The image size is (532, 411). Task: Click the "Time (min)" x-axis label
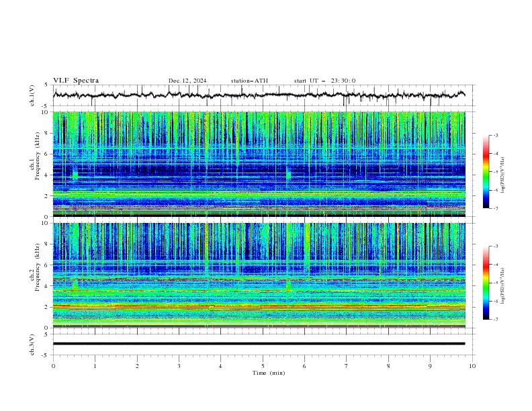[269, 373]
